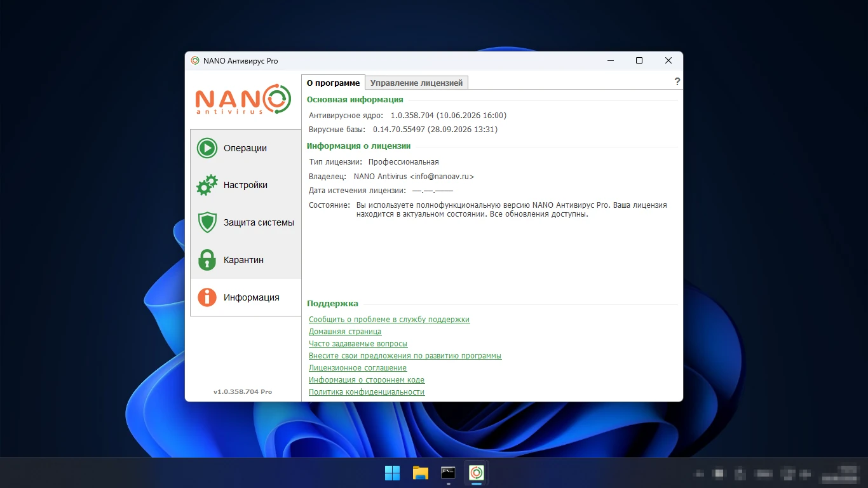Image resolution: width=868 pixels, height=488 pixels.
Task: Click owner value NANO Antivirus <info@nanoav.ru>
Action: [x=414, y=177]
